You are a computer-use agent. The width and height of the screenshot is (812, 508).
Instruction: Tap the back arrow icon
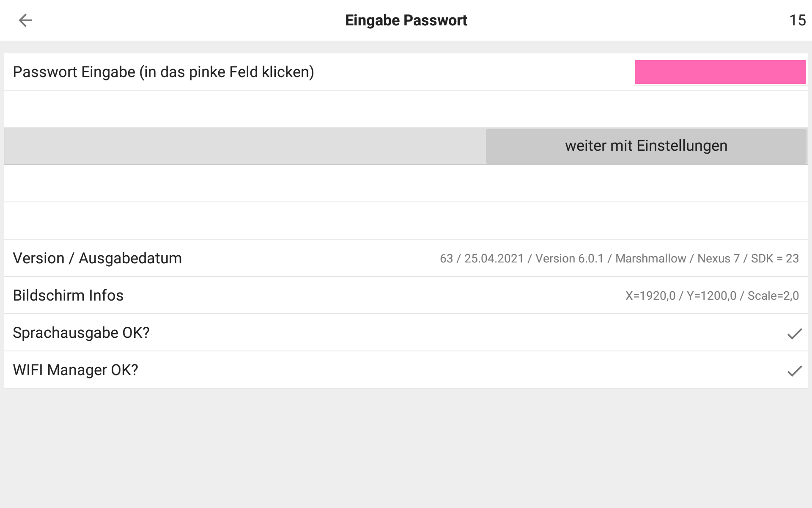(x=25, y=20)
